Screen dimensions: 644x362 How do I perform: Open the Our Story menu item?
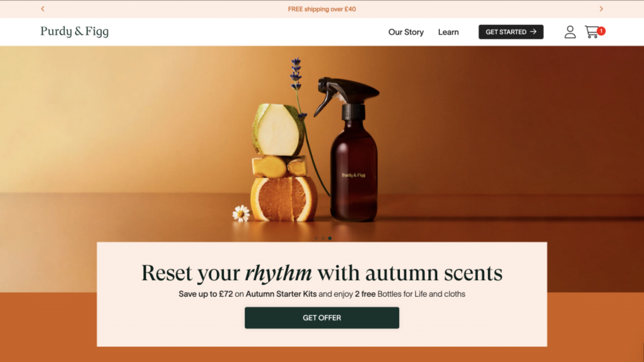point(406,32)
